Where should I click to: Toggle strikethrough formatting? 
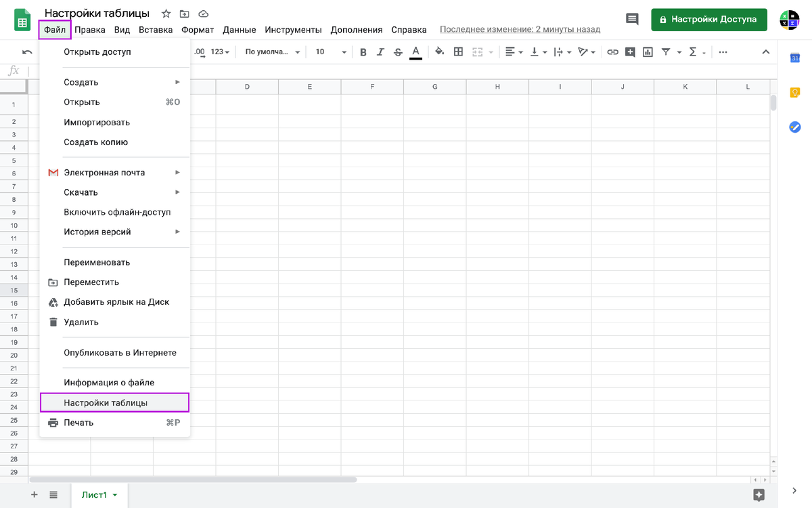click(x=398, y=52)
